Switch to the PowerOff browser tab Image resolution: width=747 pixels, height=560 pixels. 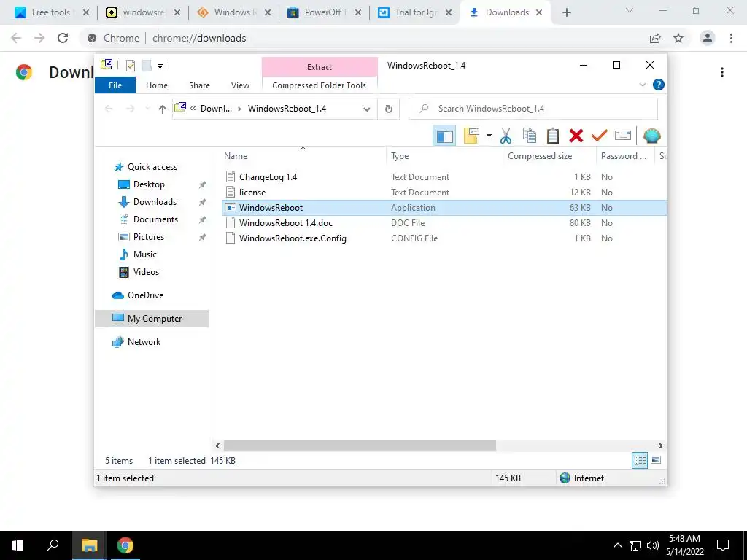click(x=324, y=12)
